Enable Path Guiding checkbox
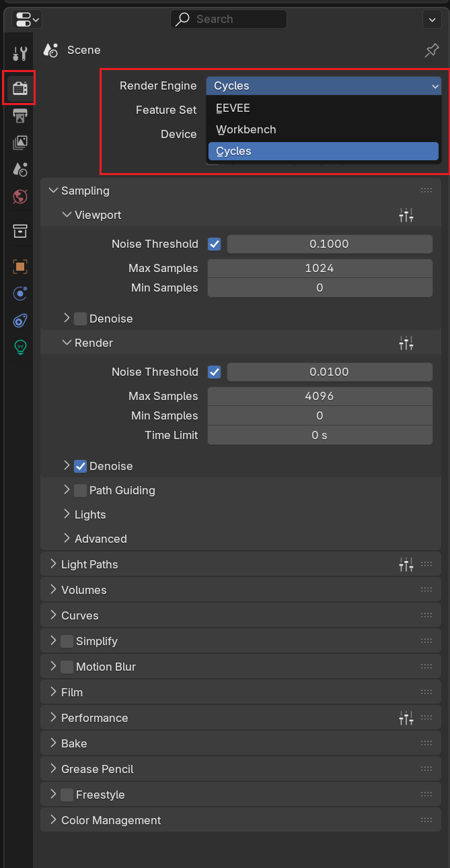The image size is (450, 868). [80, 490]
